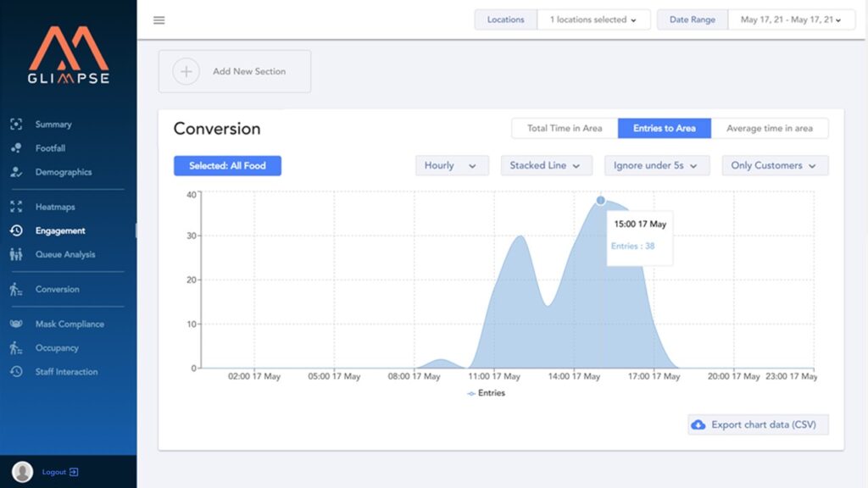Expand the Hourly interval dropdown

(x=451, y=165)
